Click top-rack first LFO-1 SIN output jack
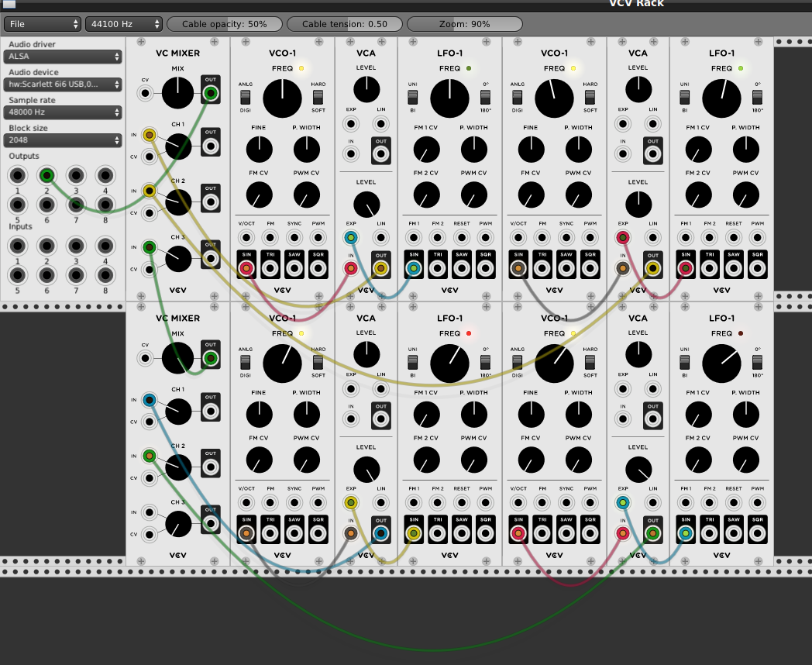This screenshot has width=812, height=665. (413, 268)
